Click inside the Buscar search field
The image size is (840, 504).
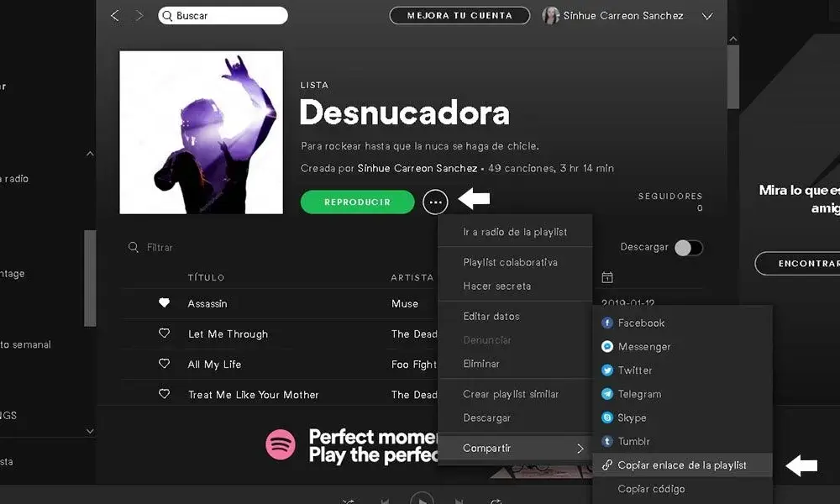223,15
